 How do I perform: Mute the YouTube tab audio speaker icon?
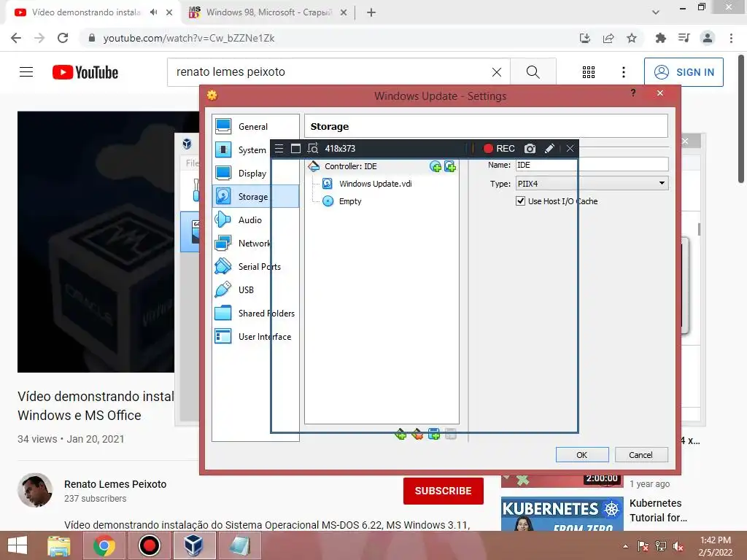point(153,12)
